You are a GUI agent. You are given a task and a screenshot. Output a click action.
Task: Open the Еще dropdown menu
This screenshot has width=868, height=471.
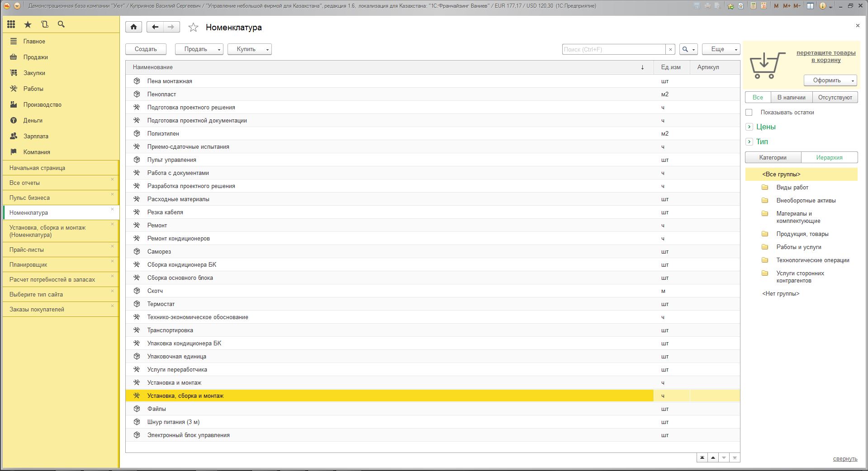[721, 49]
